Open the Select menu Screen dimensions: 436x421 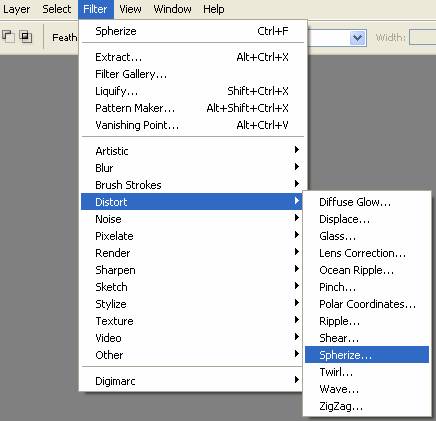click(57, 9)
